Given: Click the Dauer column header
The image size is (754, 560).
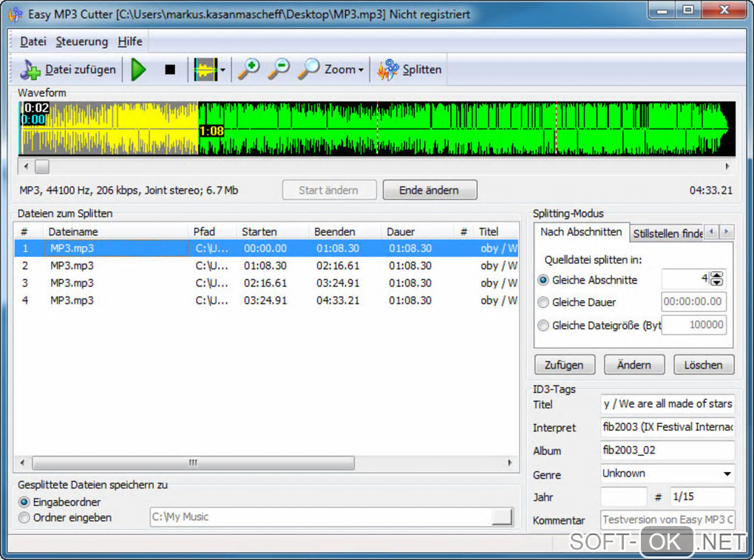Looking at the screenshot, I should (418, 232).
